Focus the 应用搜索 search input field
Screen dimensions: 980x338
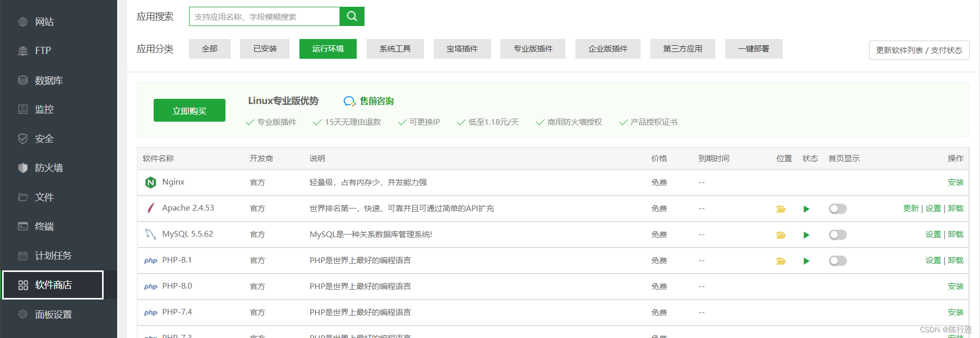265,17
